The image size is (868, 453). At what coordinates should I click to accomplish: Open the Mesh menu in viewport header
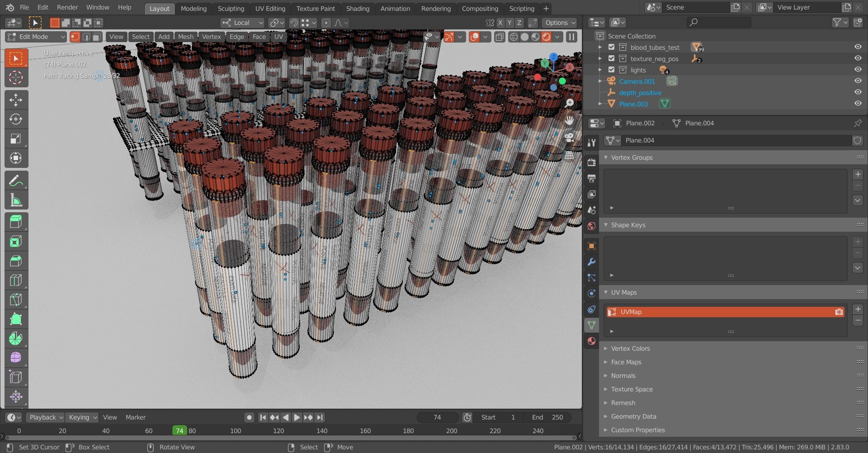click(x=186, y=37)
